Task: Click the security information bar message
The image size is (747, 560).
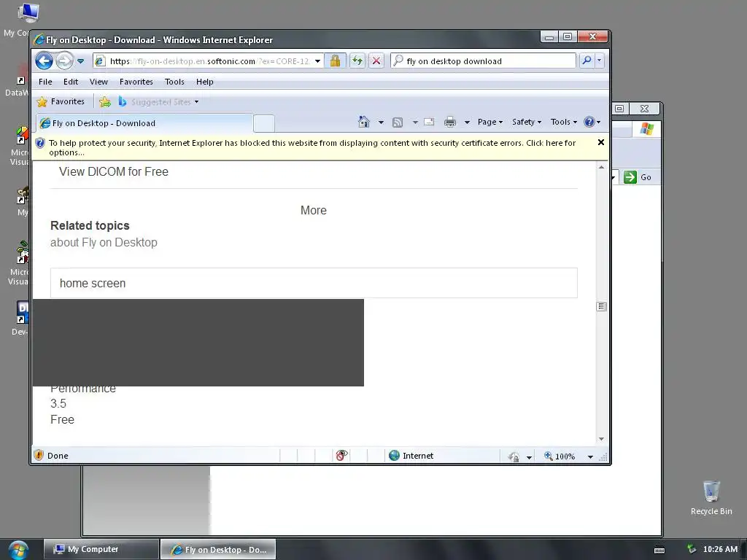Action: point(312,147)
